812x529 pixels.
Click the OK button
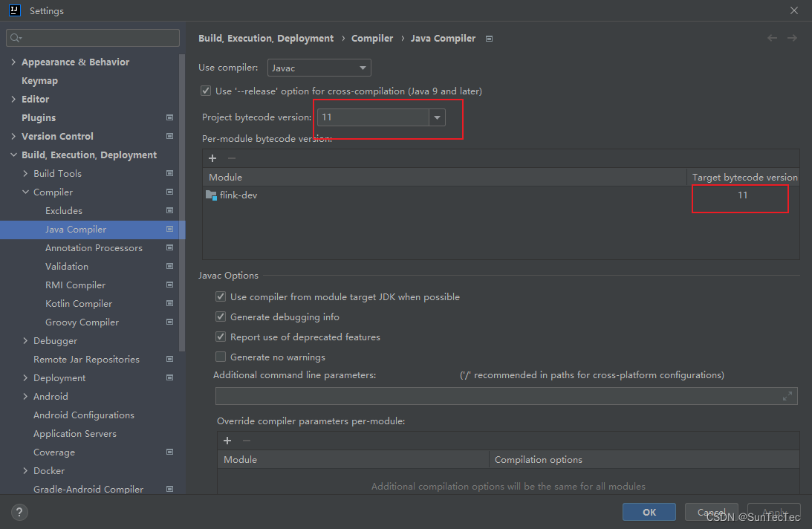649,512
